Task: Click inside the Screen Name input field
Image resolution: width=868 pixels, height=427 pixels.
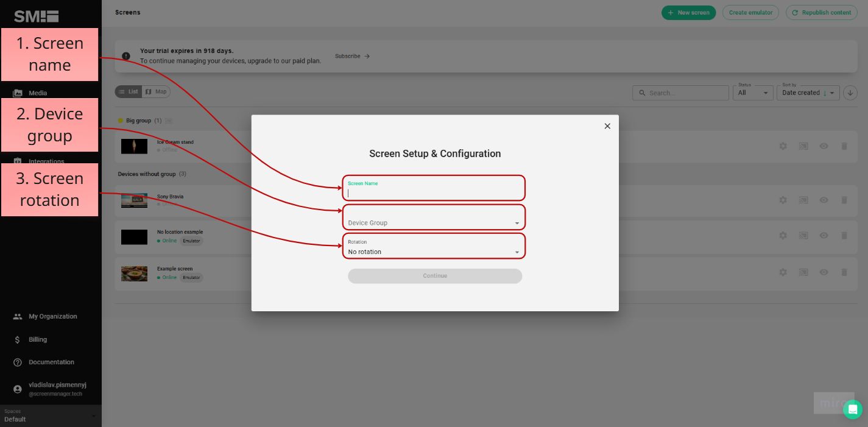Action: pos(433,190)
